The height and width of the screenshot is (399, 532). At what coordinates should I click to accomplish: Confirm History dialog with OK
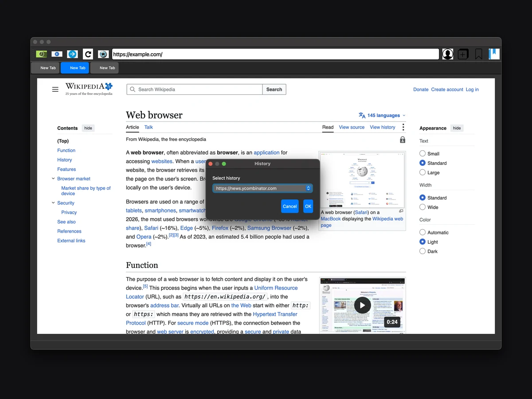308,206
